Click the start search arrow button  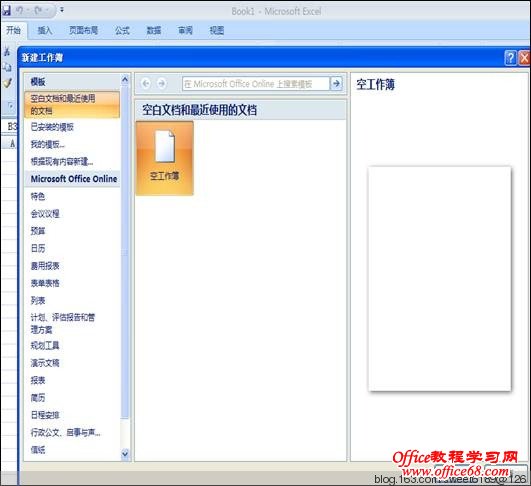coord(336,83)
